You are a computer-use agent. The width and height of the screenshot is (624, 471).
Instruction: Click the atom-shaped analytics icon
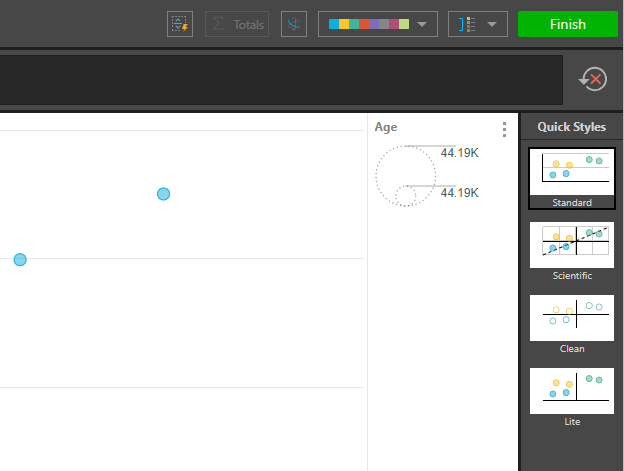tap(294, 24)
